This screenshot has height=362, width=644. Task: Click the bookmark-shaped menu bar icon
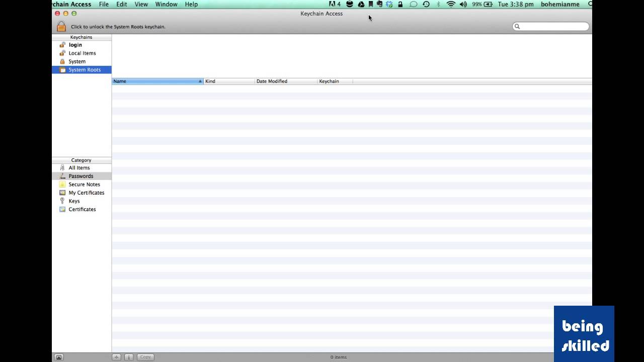371,4
